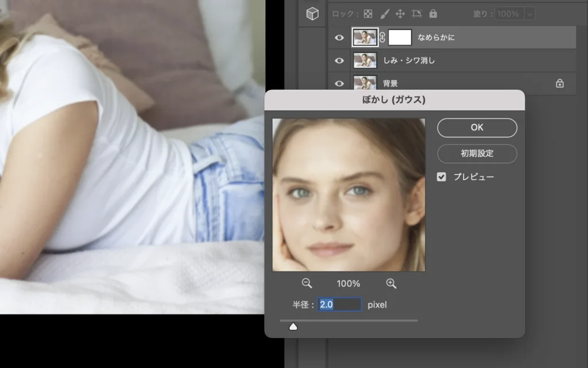Click the link icon on なめらかに layer
The height and width of the screenshot is (368, 588).
pos(382,38)
